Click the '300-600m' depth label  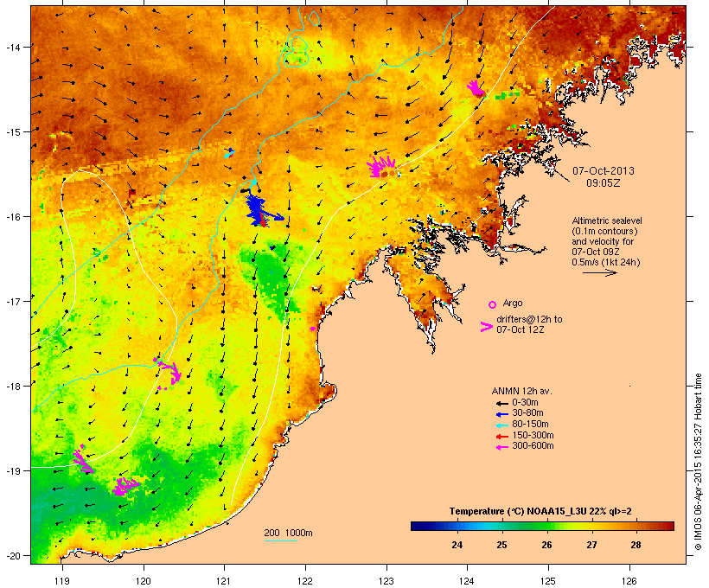533,446
